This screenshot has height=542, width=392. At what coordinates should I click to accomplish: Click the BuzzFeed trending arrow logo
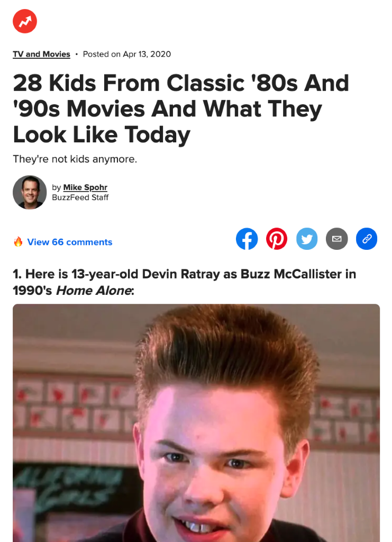25,21
